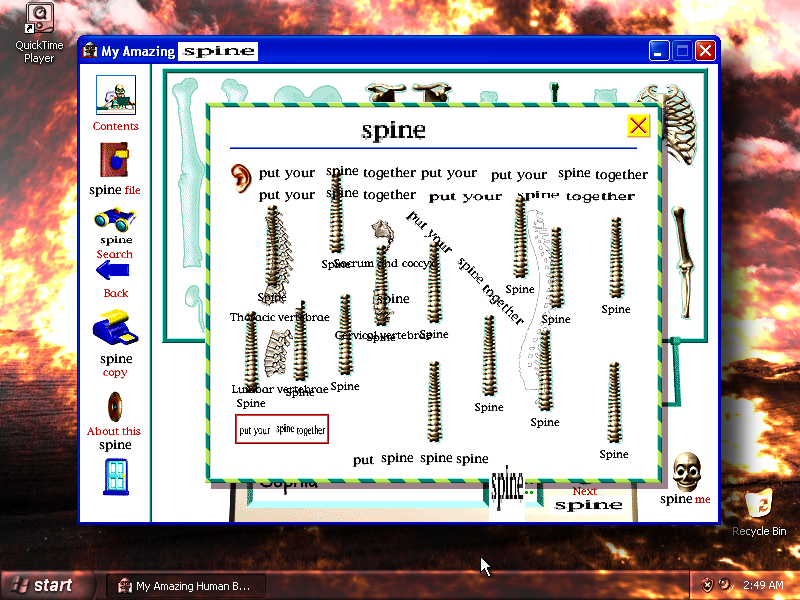Select the Cervical vertebrae label
The image size is (800, 600).
[383, 335]
